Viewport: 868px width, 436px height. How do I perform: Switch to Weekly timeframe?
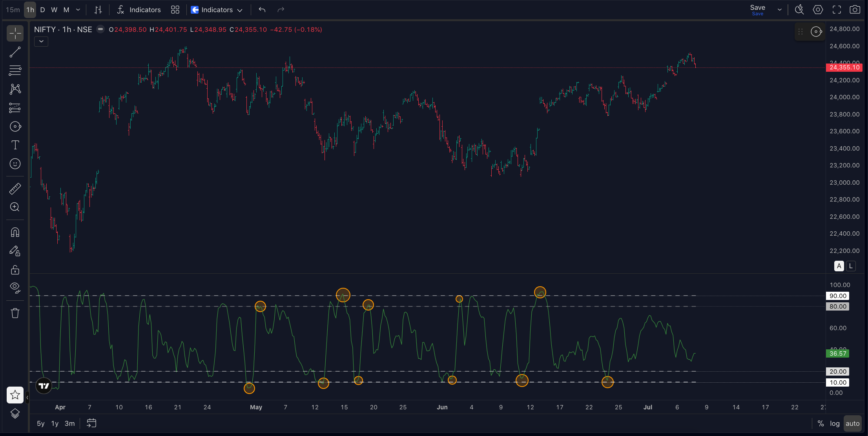[x=54, y=10]
